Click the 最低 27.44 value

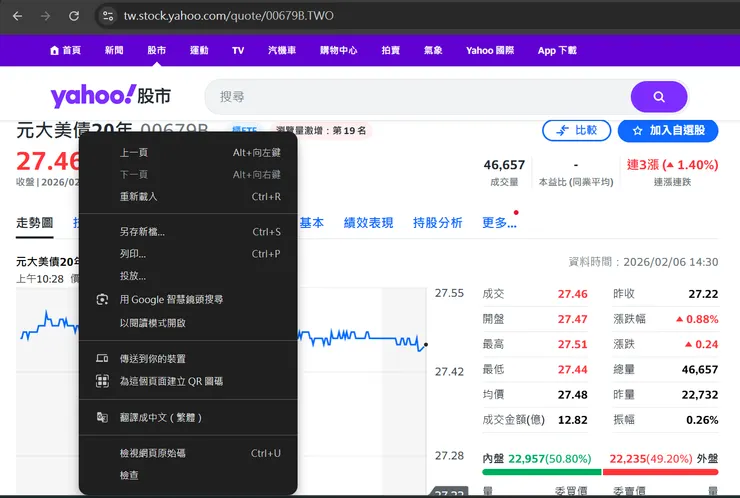pos(572,369)
